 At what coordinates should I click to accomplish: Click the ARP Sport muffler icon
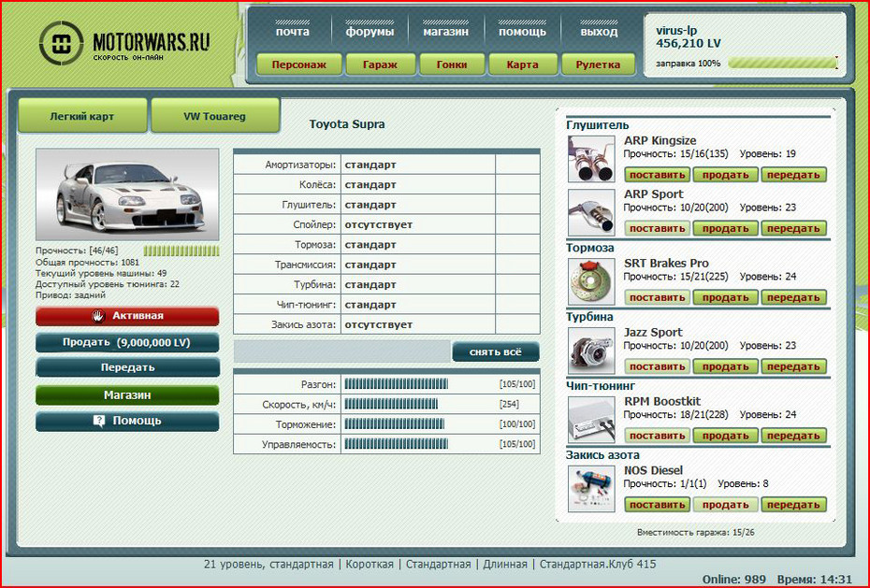(591, 213)
